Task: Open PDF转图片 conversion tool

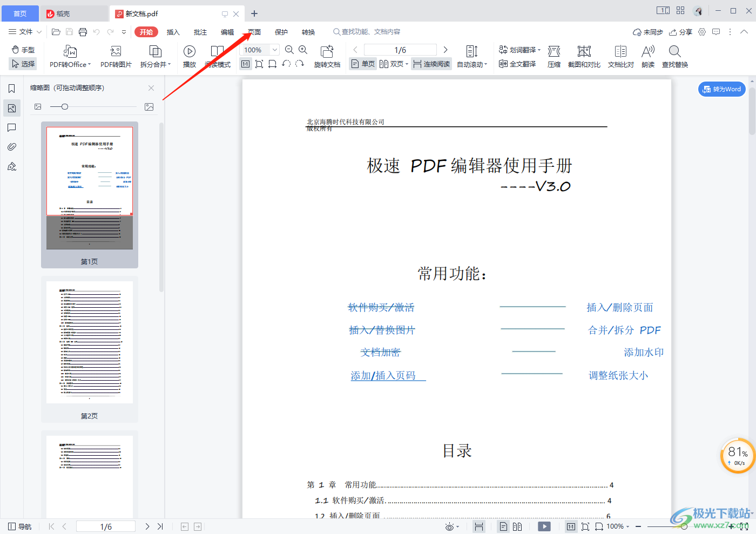Action: pyautogui.click(x=116, y=57)
